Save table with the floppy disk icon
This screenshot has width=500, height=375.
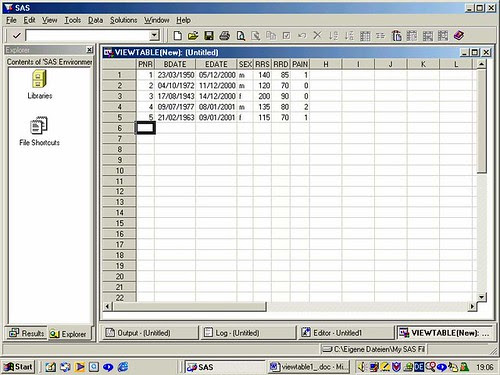point(209,35)
